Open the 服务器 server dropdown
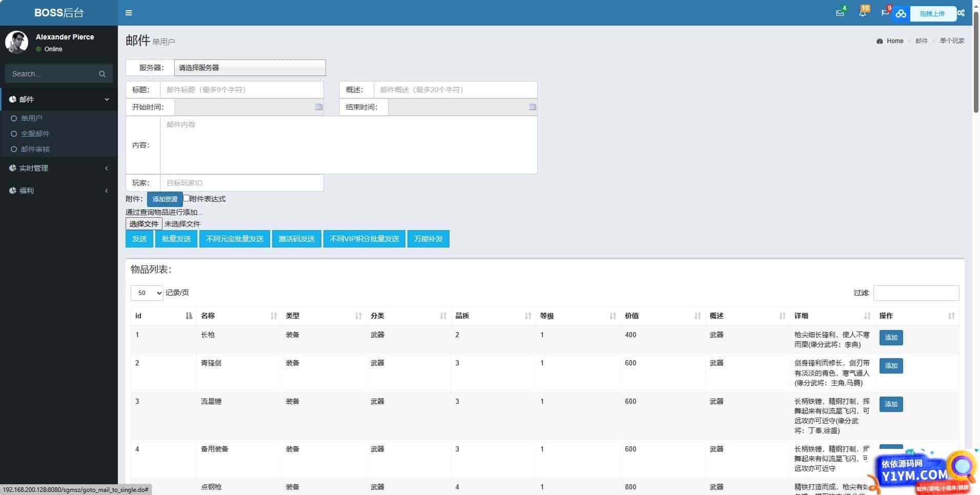 click(x=250, y=68)
